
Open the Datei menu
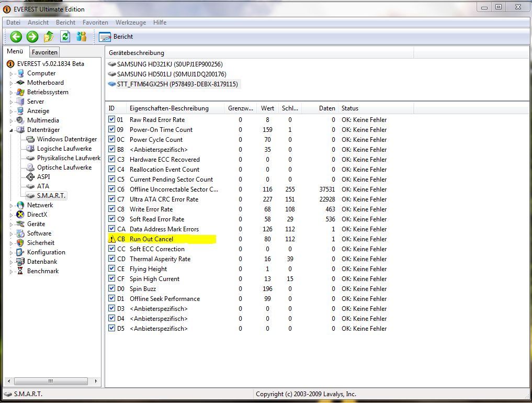click(13, 23)
